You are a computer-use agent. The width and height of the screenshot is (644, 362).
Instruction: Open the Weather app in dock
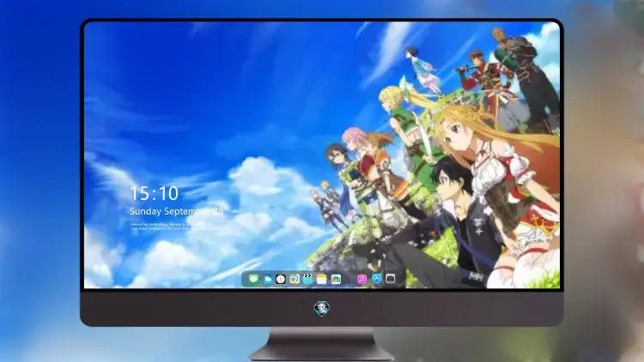pyautogui.click(x=267, y=279)
